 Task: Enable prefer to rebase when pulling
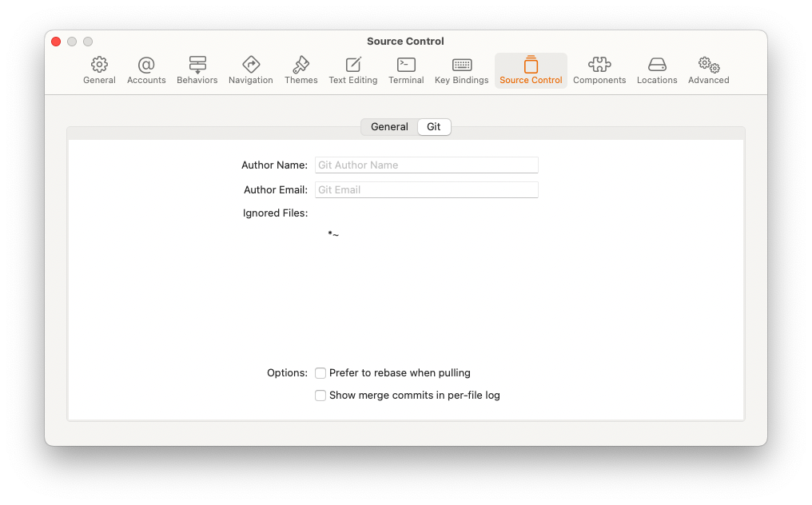tap(320, 373)
